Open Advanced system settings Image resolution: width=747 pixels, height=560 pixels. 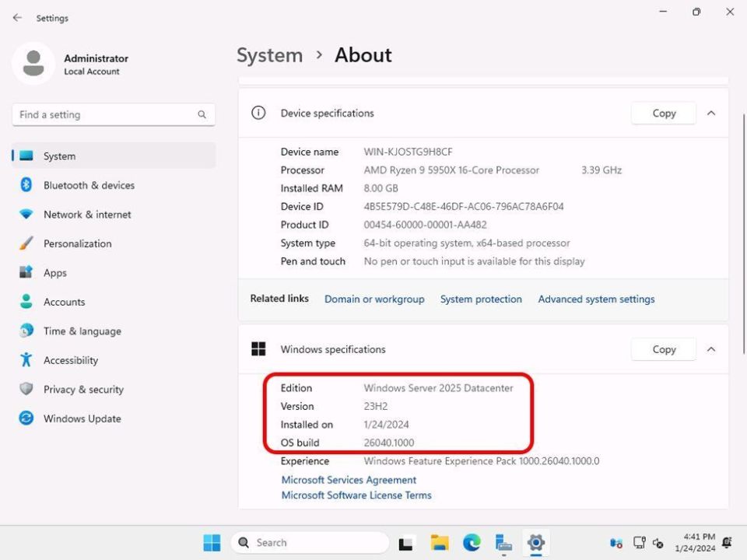click(x=596, y=299)
